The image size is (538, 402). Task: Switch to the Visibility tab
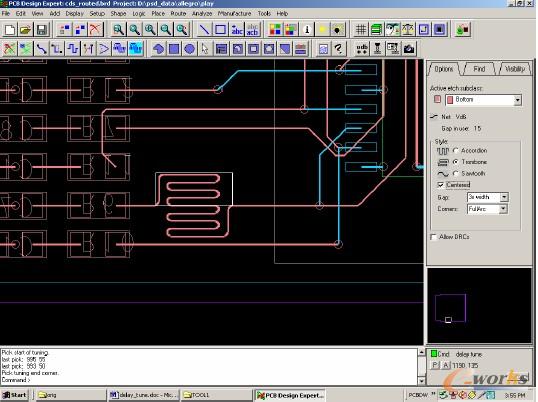pyautogui.click(x=515, y=69)
